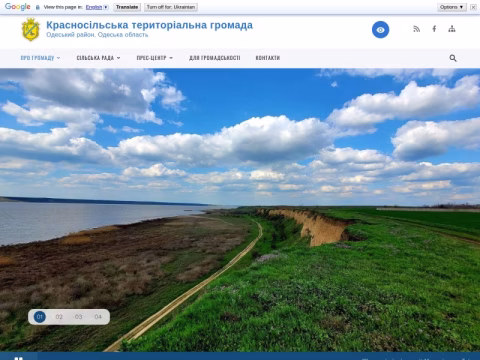Click the search magnifier icon

[x=453, y=58]
